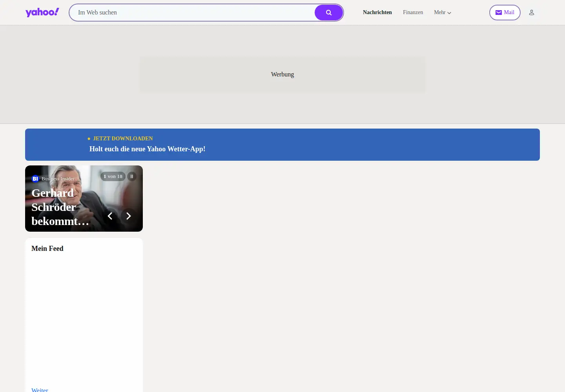Pause the news slideshow
This screenshot has height=392, width=565.
coord(132,176)
